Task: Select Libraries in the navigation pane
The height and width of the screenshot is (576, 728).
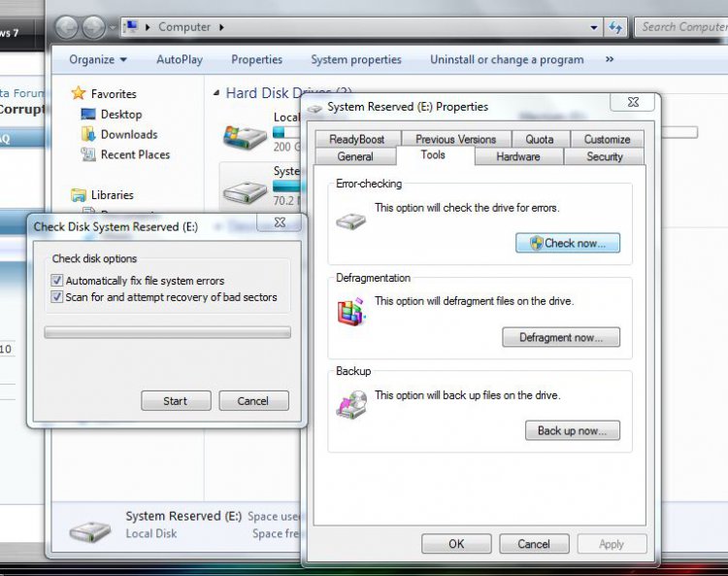Action: click(x=112, y=194)
